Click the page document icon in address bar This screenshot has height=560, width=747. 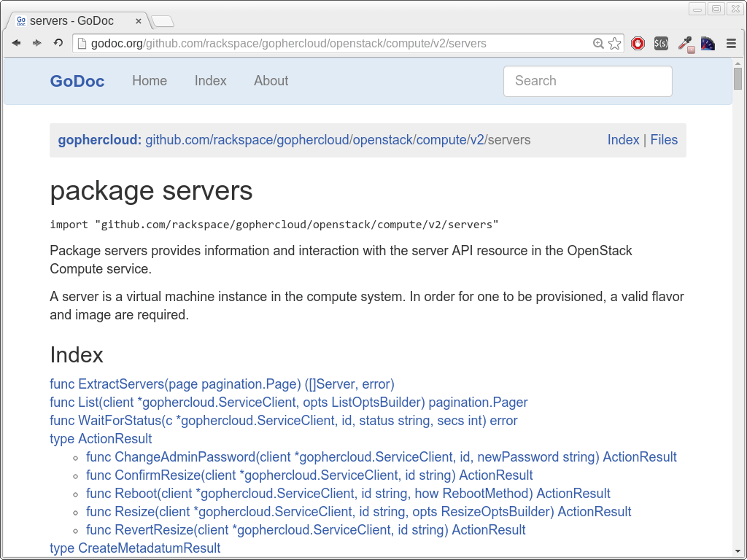82,43
